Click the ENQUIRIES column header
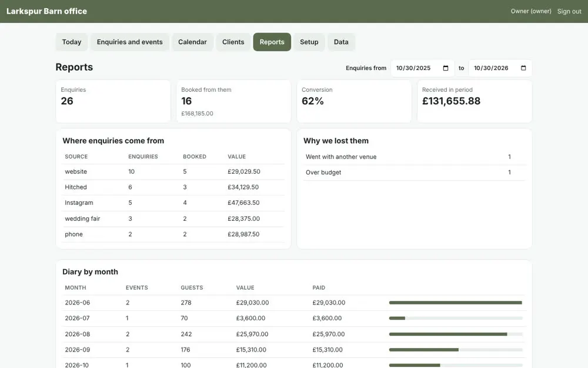The image size is (588, 368). [143, 157]
